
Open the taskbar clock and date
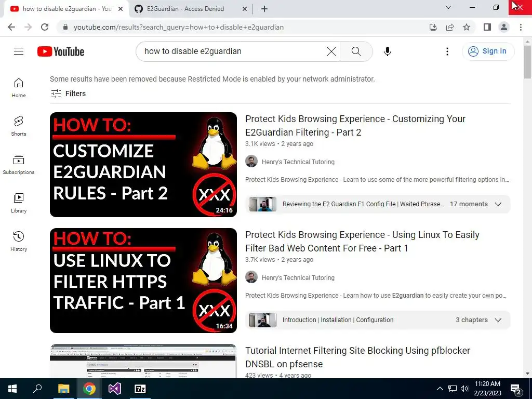pos(487,389)
